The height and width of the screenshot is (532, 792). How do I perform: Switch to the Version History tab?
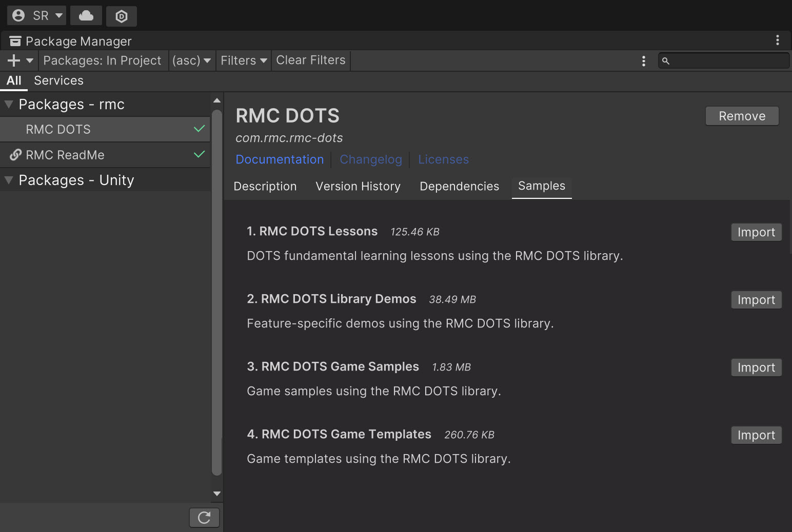(x=358, y=186)
